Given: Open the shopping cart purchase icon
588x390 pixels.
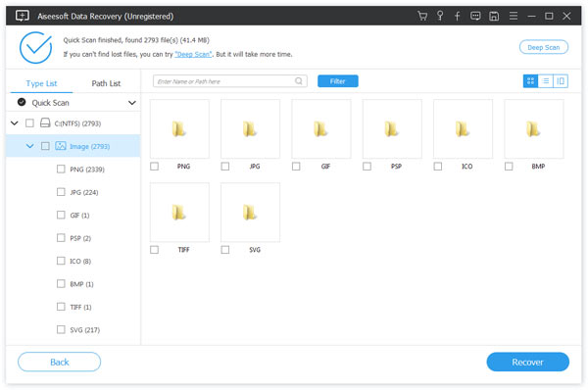Looking at the screenshot, I should (422, 16).
